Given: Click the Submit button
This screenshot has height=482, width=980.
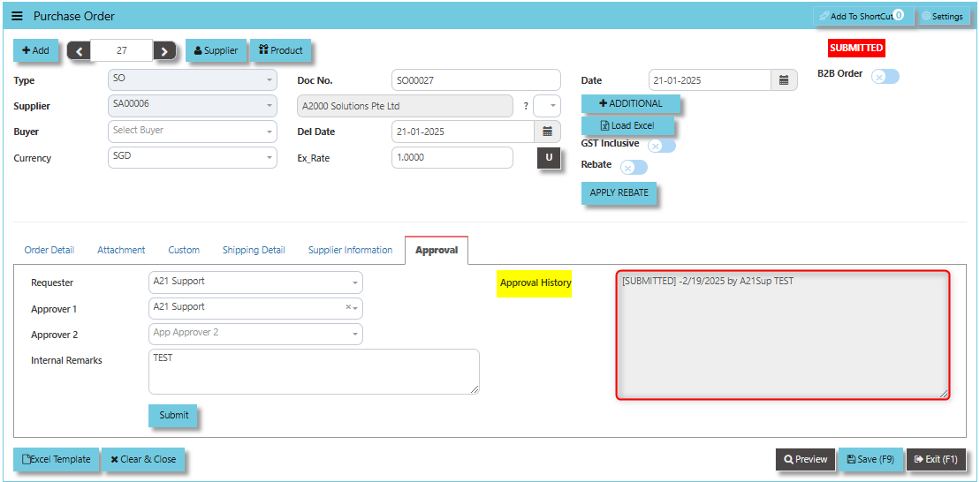Looking at the screenshot, I should (172, 415).
